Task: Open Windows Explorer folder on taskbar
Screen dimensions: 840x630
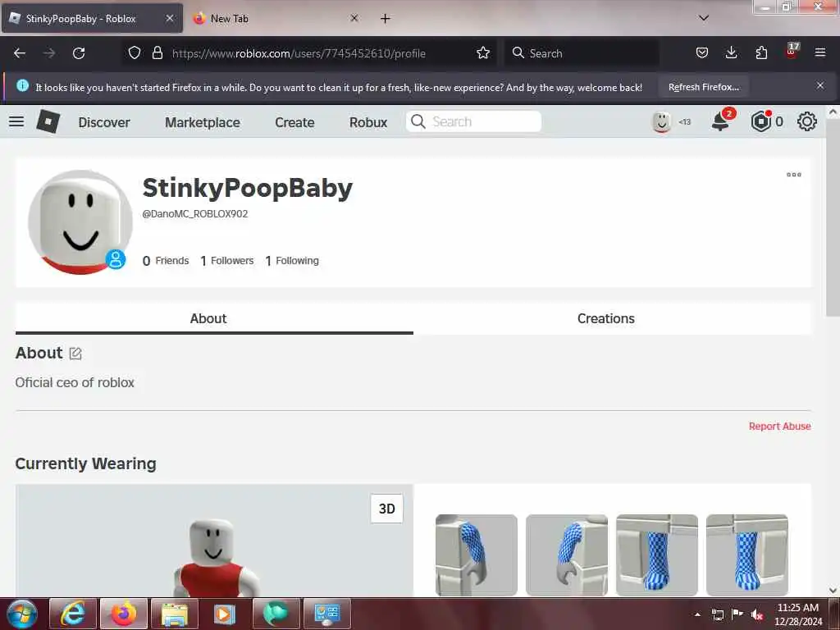Action: pos(175,614)
